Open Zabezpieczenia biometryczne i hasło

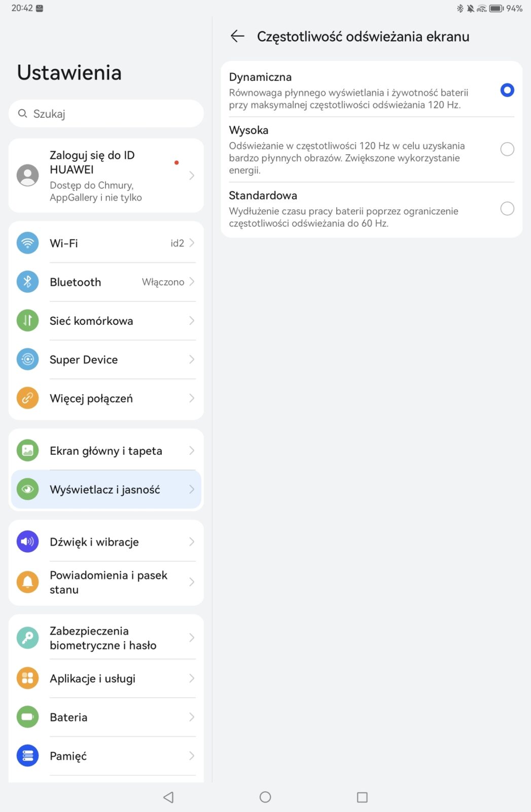coord(106,638)
